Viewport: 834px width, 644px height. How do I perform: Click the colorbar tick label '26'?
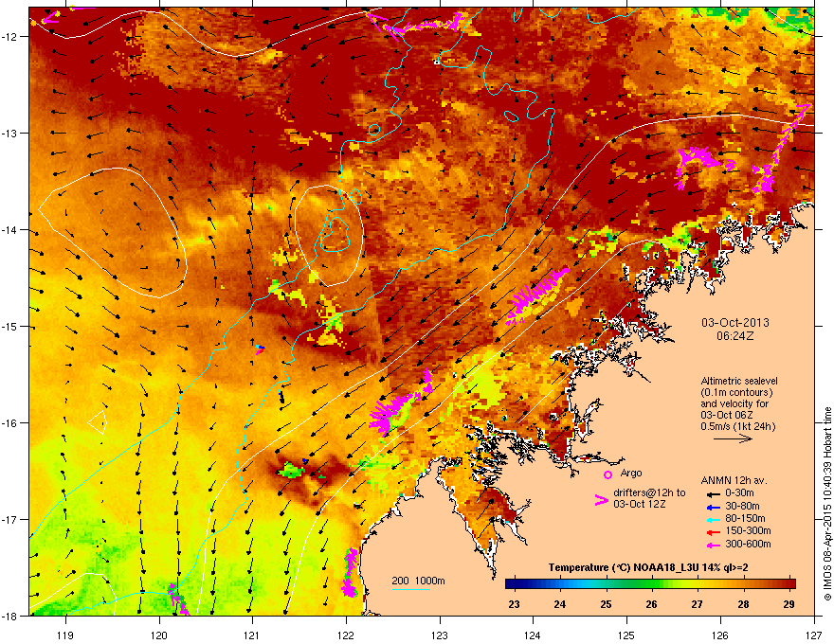652,604
